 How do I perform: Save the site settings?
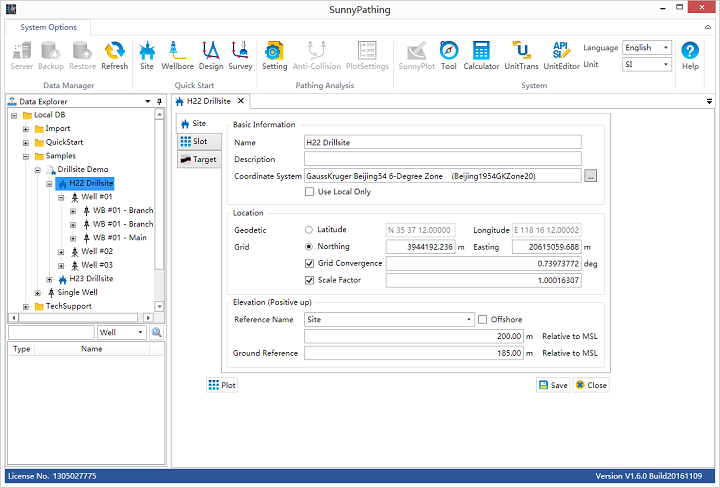[x=553, y=385]
